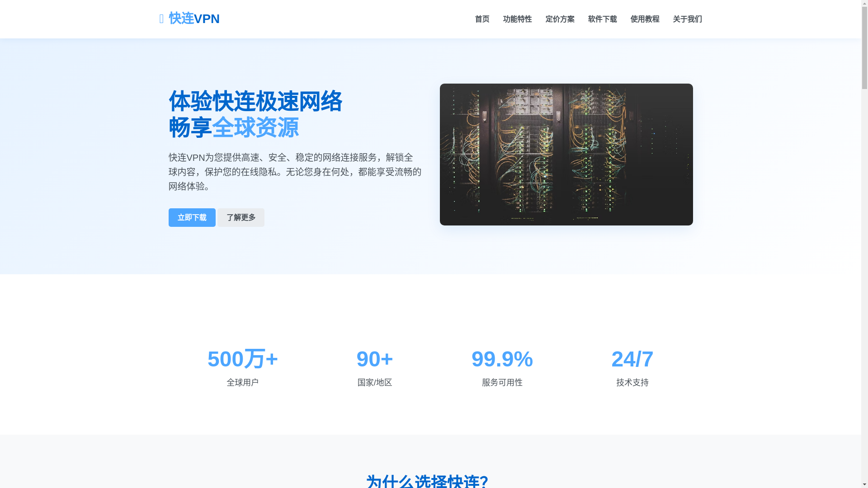Click the scrollbar up arrow

(864, 3)
